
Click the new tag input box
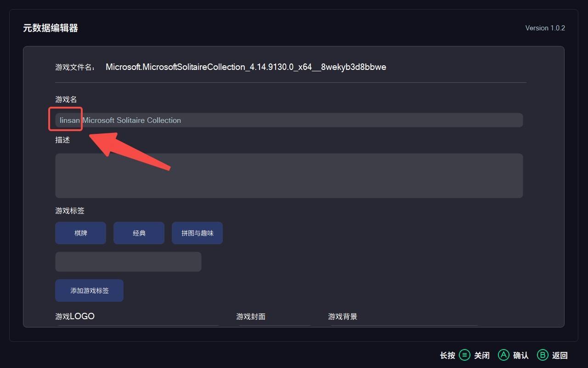tap(128, 262)
